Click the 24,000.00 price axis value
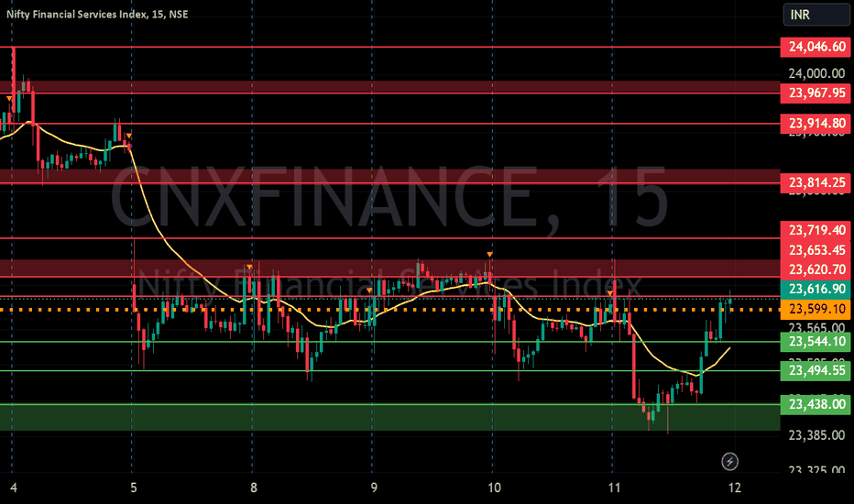 coord(816,73)
